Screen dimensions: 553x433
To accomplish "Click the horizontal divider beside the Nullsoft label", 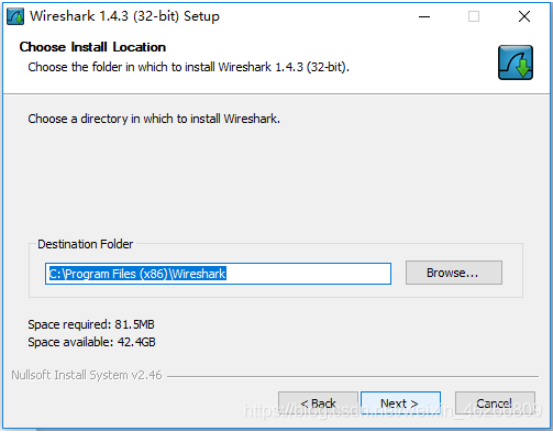I will pos(353,376).
